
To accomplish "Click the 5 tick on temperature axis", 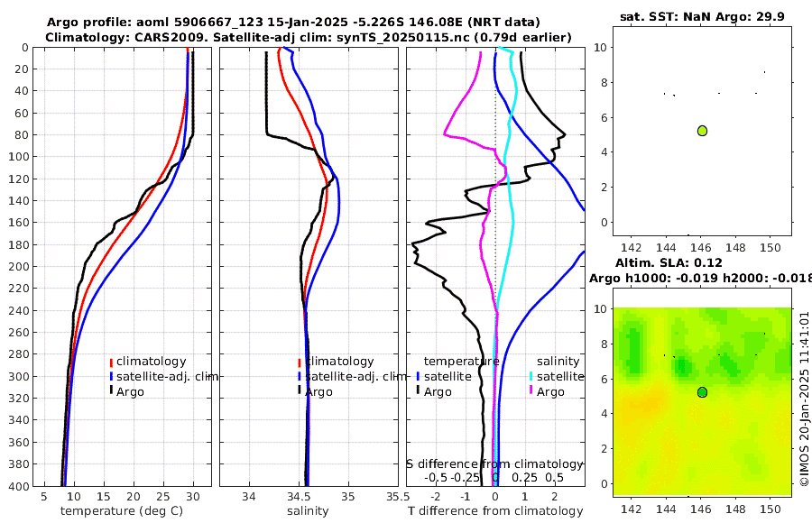I will point(44,497).
